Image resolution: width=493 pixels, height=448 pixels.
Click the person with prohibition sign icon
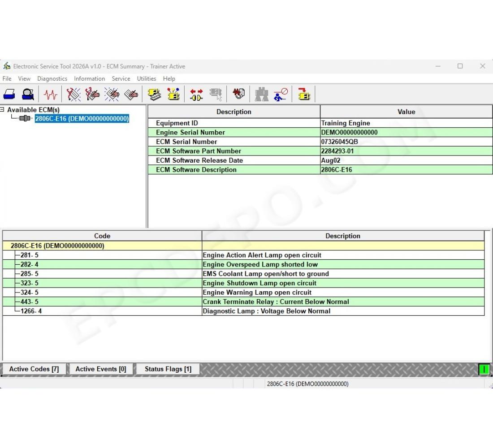coord(281,95)
